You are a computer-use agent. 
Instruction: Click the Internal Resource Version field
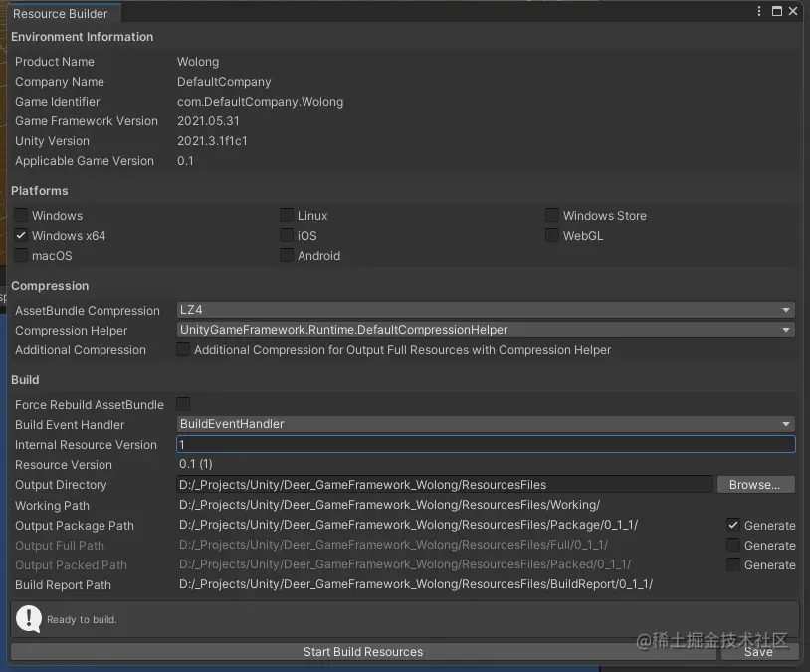click(486, 445)
